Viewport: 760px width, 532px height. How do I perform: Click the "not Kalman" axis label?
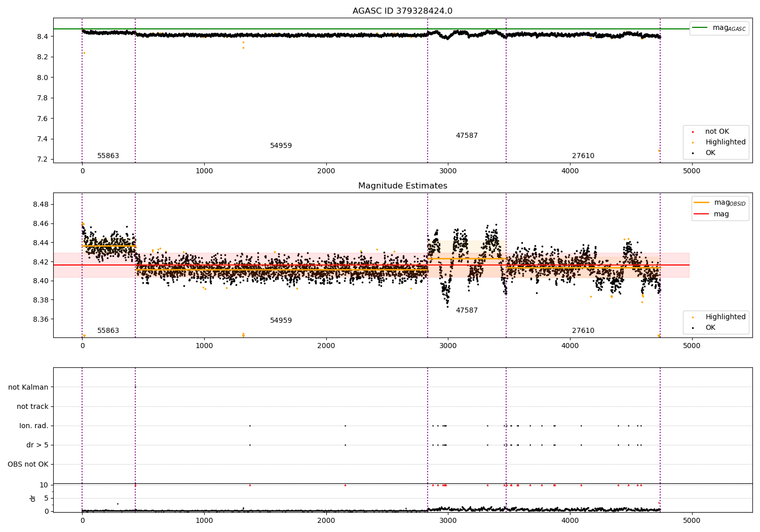(28, 387)
